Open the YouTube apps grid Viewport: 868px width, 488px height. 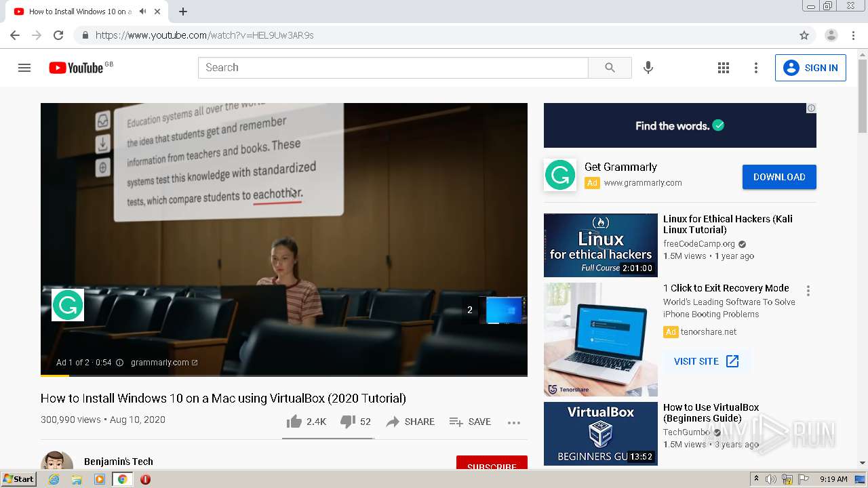click(x=724, y=68)
